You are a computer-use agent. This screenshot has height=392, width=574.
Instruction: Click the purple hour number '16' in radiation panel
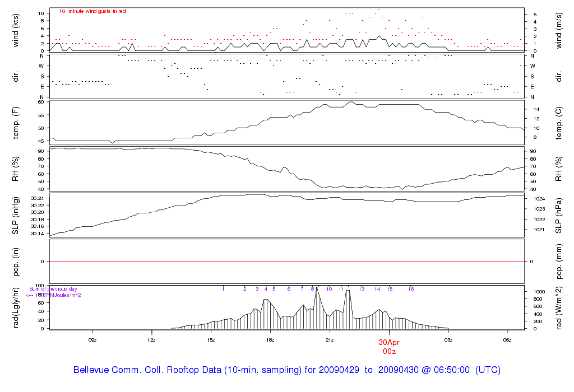[x=411, y=289]
